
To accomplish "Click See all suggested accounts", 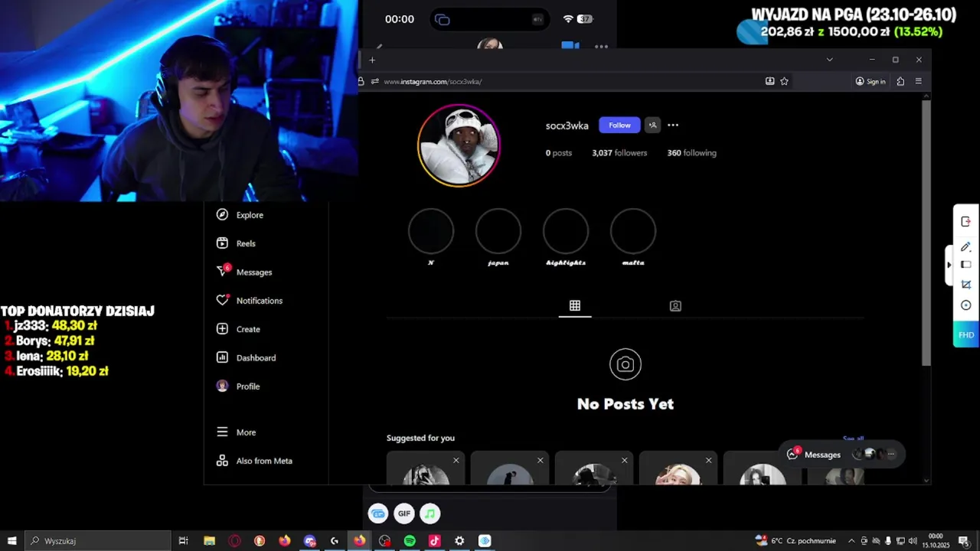I will 853,439.
